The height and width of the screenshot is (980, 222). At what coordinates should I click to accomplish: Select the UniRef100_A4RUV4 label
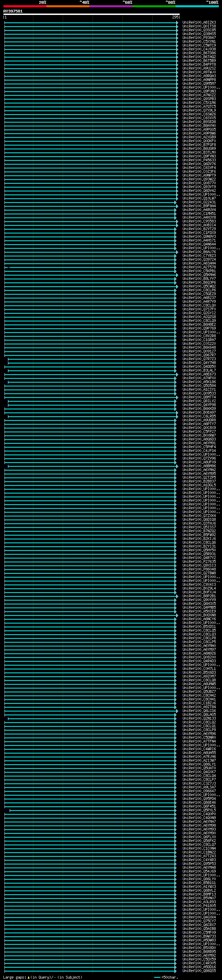pyautogui.click(x=199, y=210)
